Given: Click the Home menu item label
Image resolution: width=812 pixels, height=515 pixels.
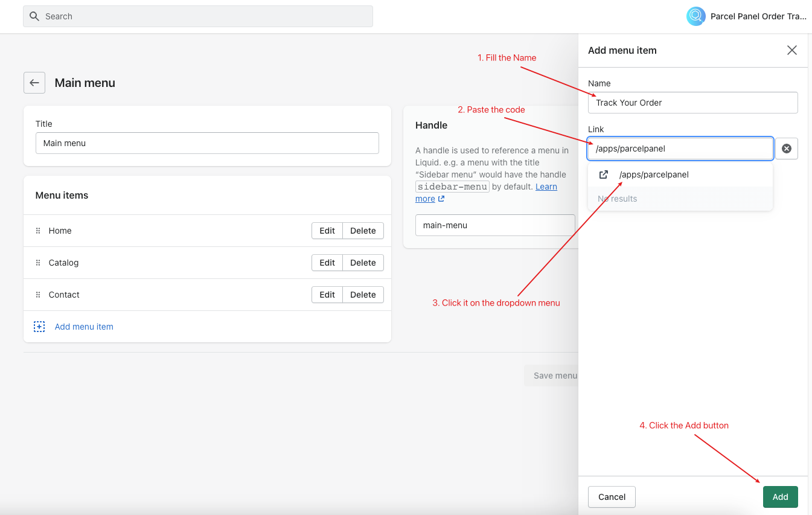Looking at the screenshot, I should tap(60, 231).
